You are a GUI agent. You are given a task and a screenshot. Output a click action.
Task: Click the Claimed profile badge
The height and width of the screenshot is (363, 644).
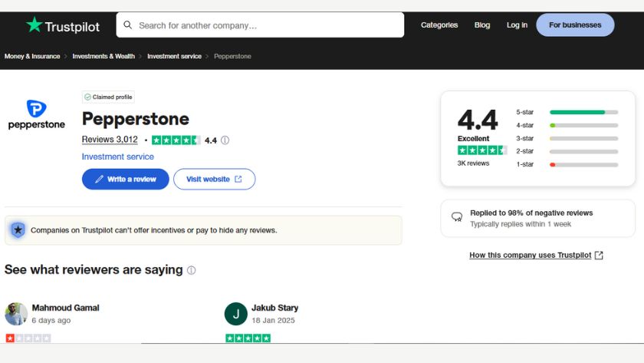108,97
